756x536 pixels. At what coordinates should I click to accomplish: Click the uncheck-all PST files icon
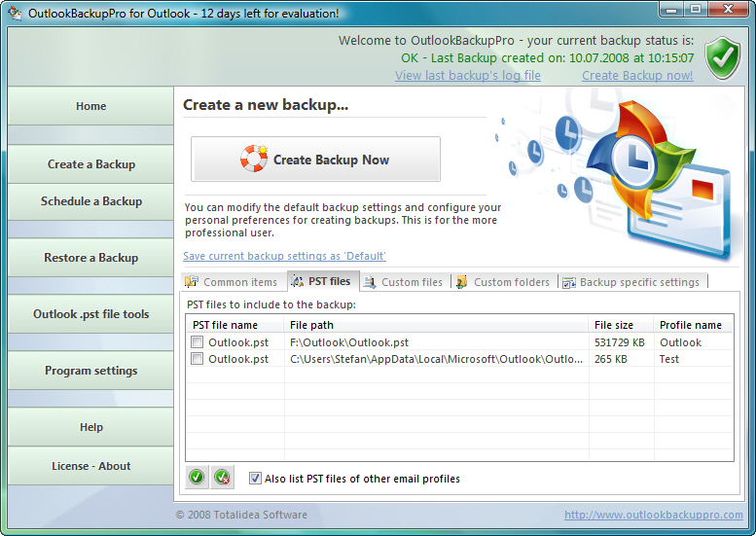(222, 478)
